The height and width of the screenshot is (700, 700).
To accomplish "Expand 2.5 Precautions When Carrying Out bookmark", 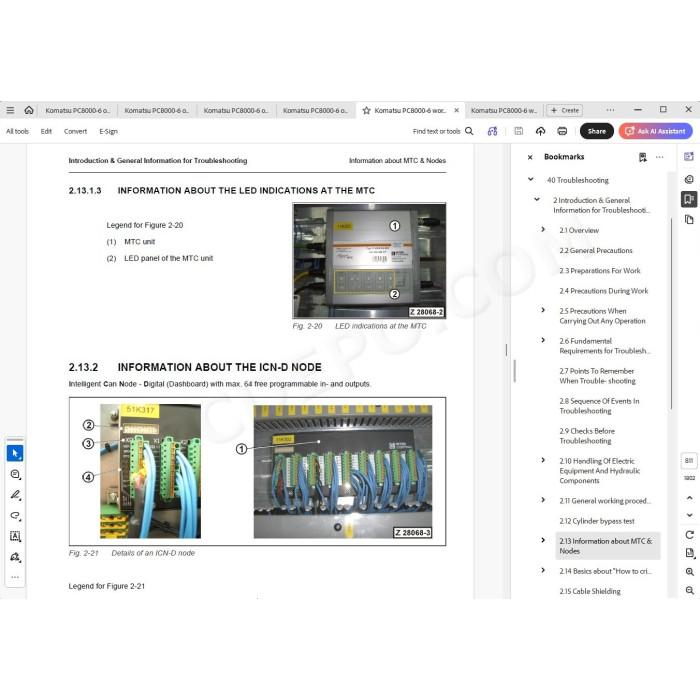I will pos(543,310).
